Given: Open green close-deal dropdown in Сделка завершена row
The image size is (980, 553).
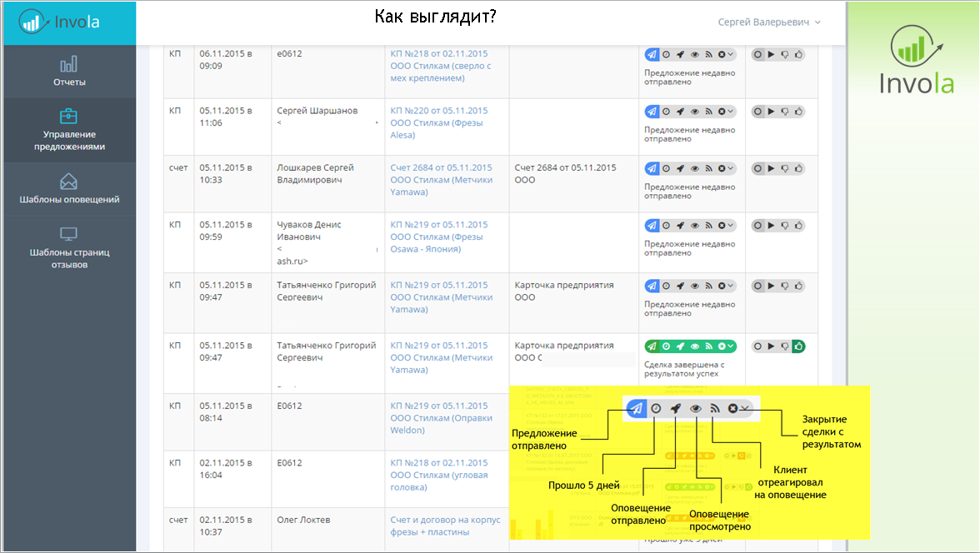Looking at the screenshot, I should click(725, 346).
